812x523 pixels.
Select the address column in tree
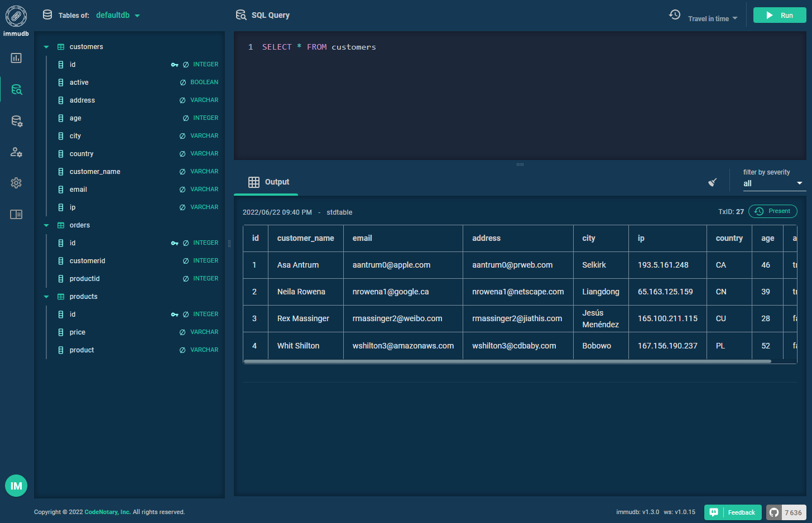click(x=82, y=100)
